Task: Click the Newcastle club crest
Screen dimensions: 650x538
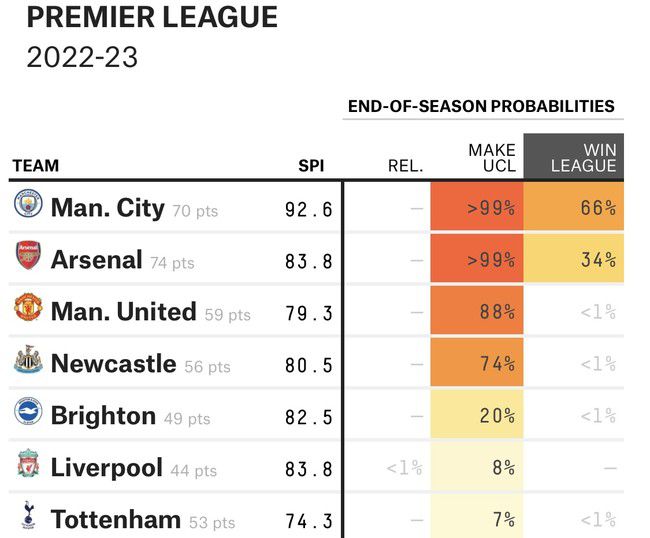Action: click(x=28, y=362)
